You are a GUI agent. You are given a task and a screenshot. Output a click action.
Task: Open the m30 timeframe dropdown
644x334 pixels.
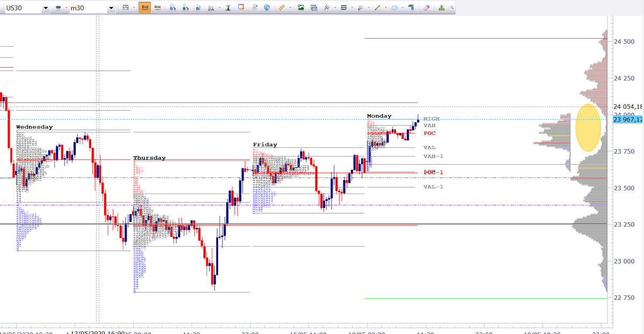click(111, 9)
